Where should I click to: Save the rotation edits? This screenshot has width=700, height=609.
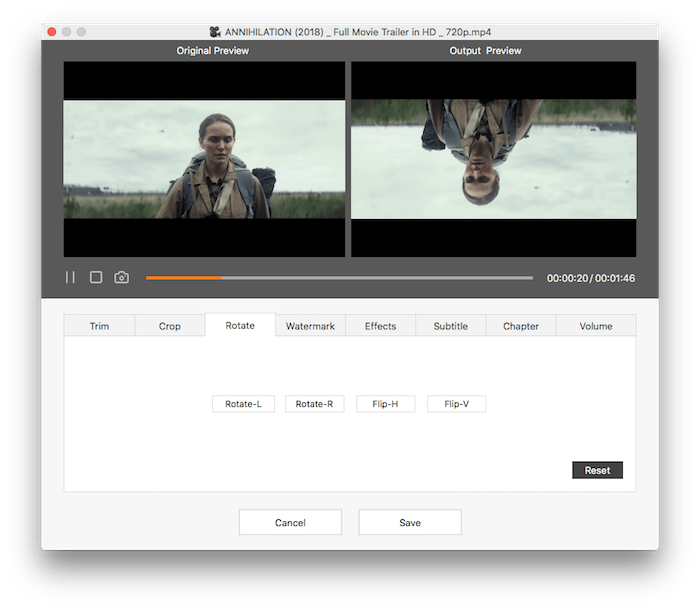coord(410,522)
